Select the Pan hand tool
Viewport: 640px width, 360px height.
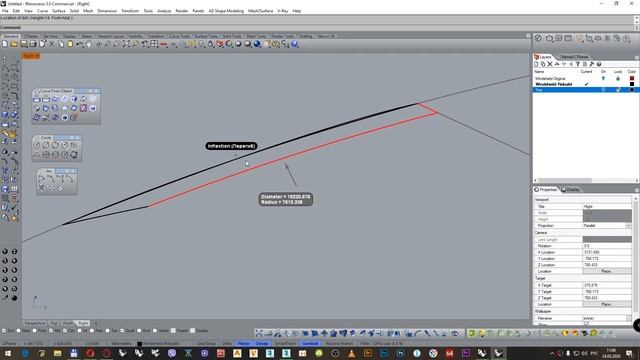(x=89, y=44)
